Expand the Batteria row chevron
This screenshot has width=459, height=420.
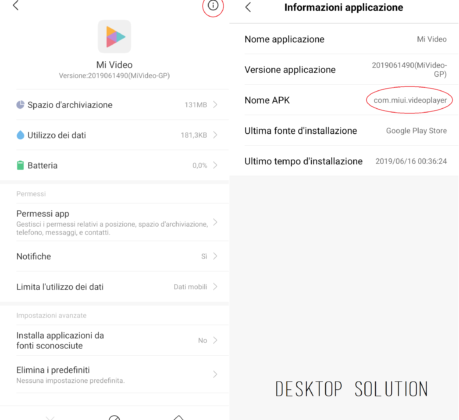pyautogui.click(x=215, y=165)
